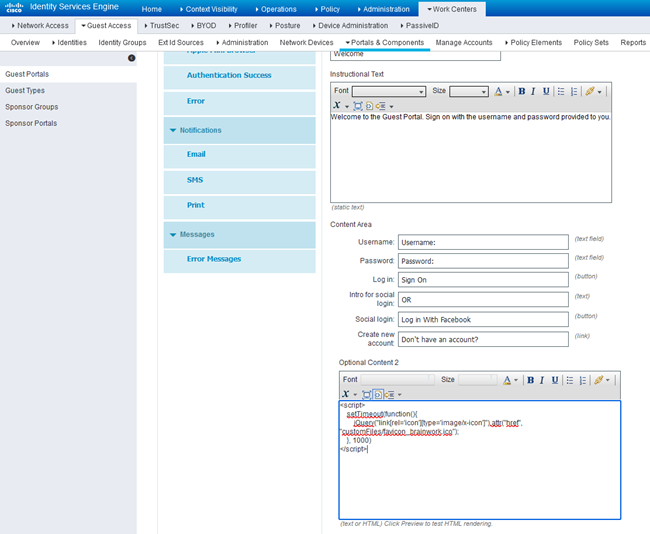Open the Error page link
Image resolution: width=650 pixels, height=534 pixels.
pyautogui.click(x=196, y=101)
